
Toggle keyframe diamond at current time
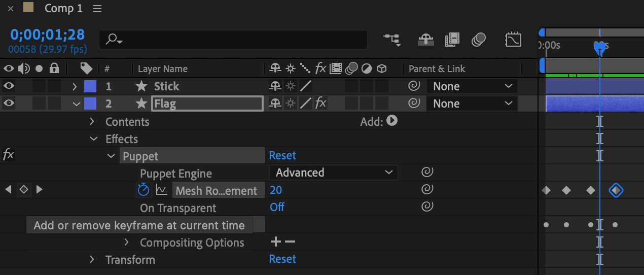pyautogui.click(x=23, y=190)
